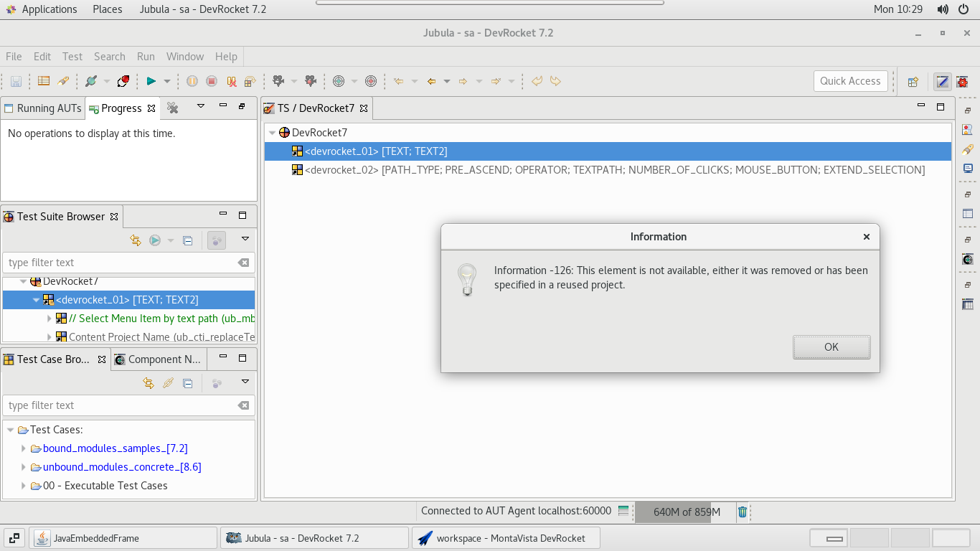The width and height of the screenshot is (980, 551).
Task: Click the Quick Access field
Action: pos(850,81)
